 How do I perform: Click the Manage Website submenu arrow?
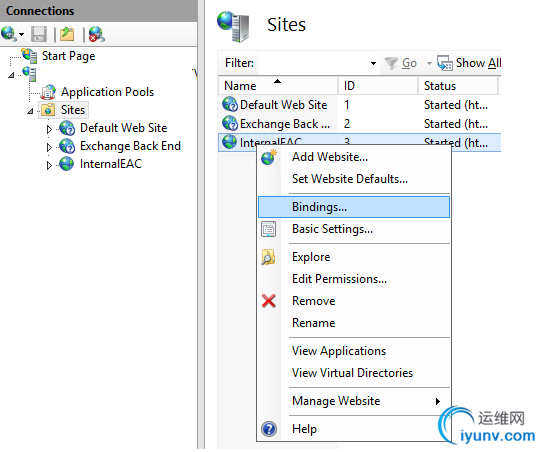(438, 401)
